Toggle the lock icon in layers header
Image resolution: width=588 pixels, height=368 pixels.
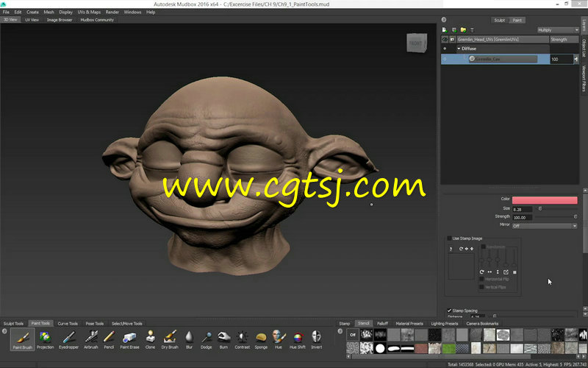[452, 39]
